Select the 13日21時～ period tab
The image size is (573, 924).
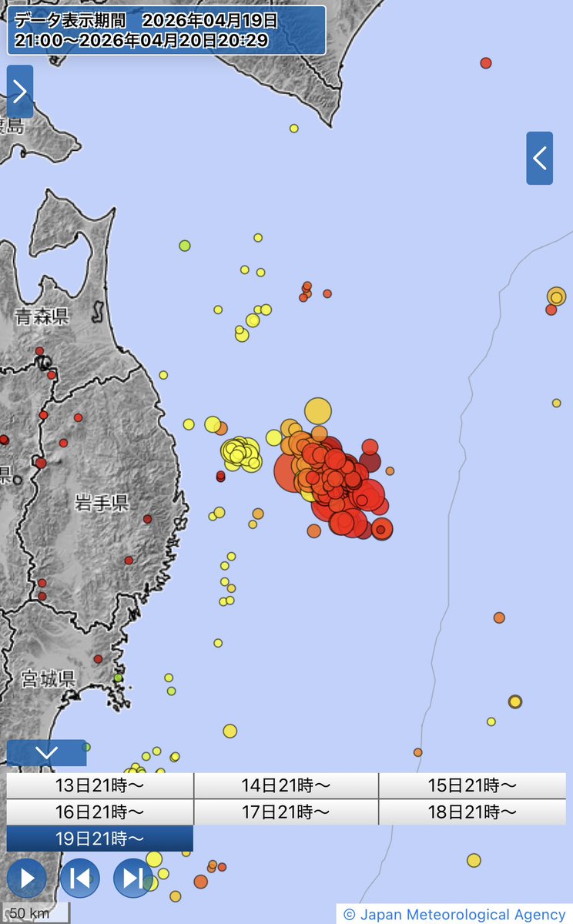point(99,786)
